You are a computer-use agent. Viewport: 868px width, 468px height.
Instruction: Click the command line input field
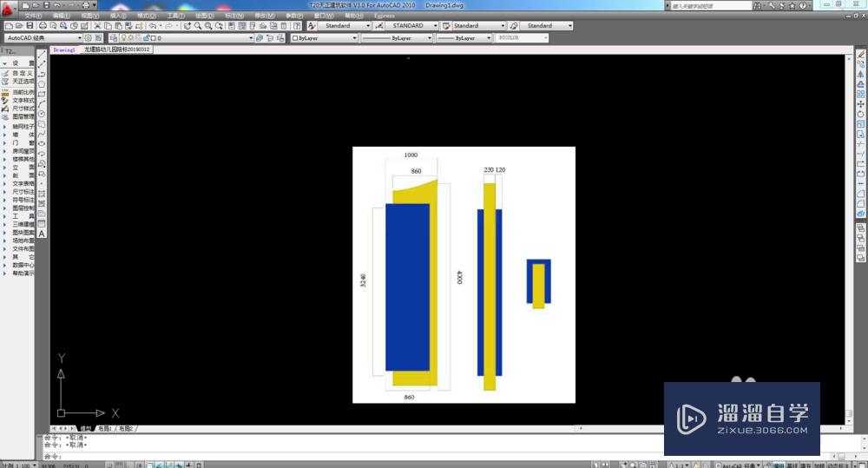(354, 457)
